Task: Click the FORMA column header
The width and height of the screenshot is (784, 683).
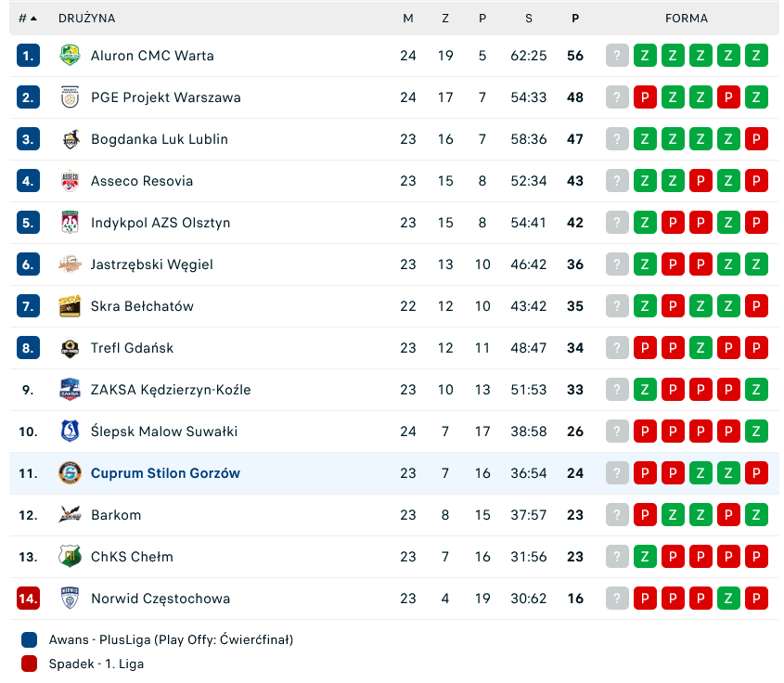Action: click(686, 18)
